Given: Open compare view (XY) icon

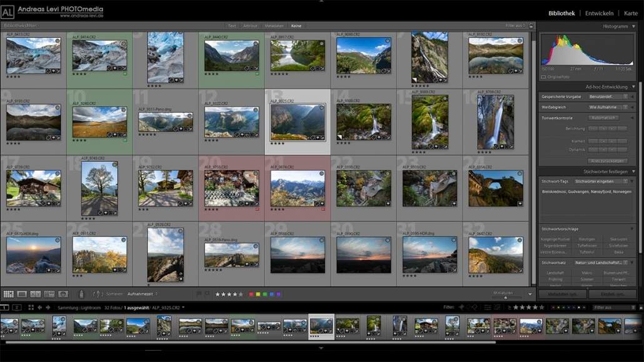Looking at the screenshot, I should (36, 294).
